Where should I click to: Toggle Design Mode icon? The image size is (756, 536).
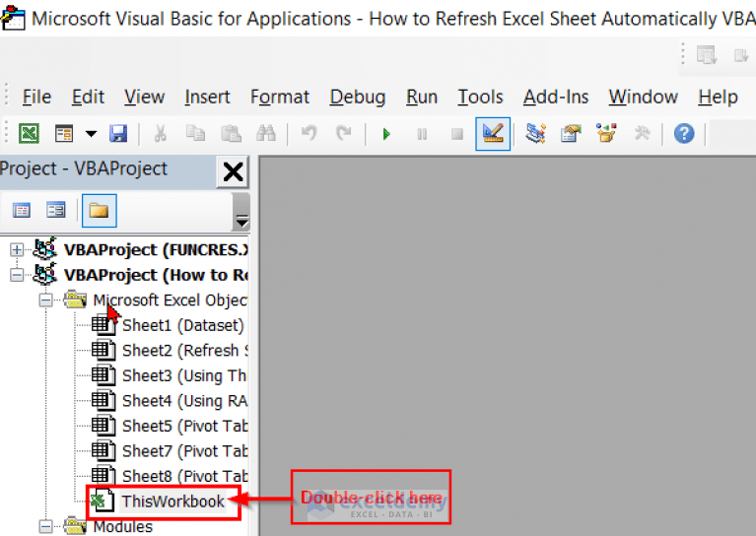pos(493,134)
